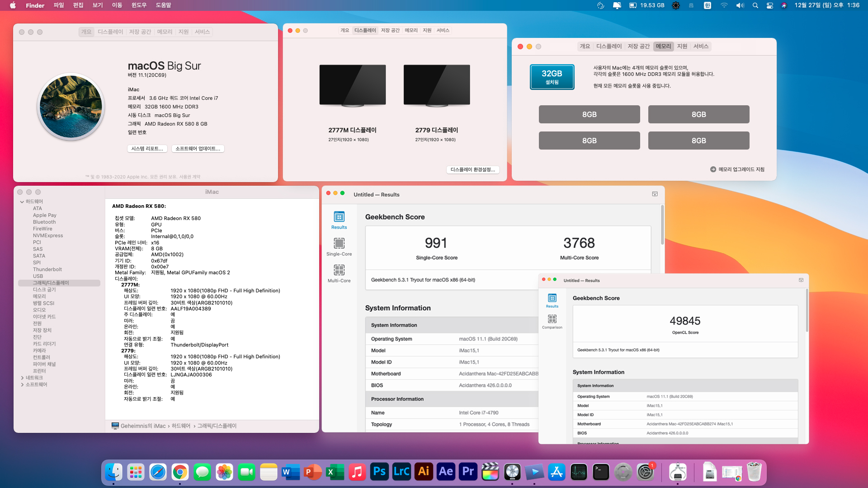Open System Information icon in dock
The height and width of the screenshot is (488, 868).
click(678, 472)
